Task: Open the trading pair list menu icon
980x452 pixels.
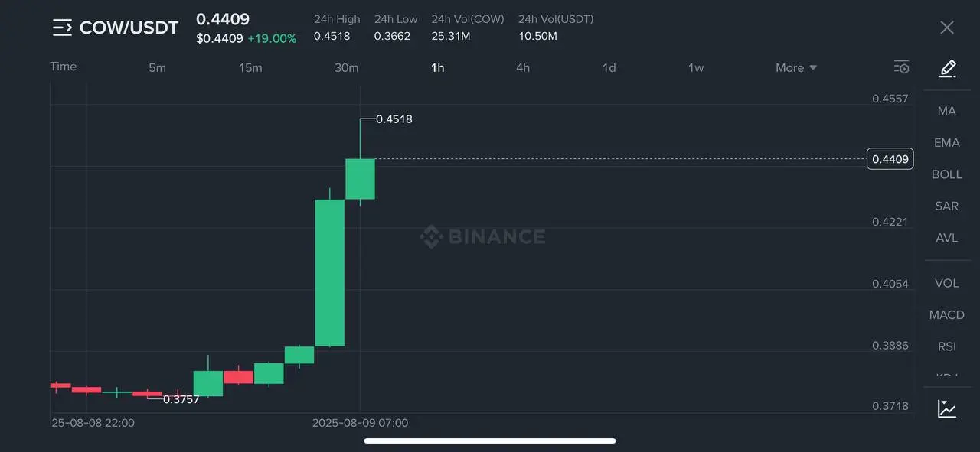Action: [62, 28]
